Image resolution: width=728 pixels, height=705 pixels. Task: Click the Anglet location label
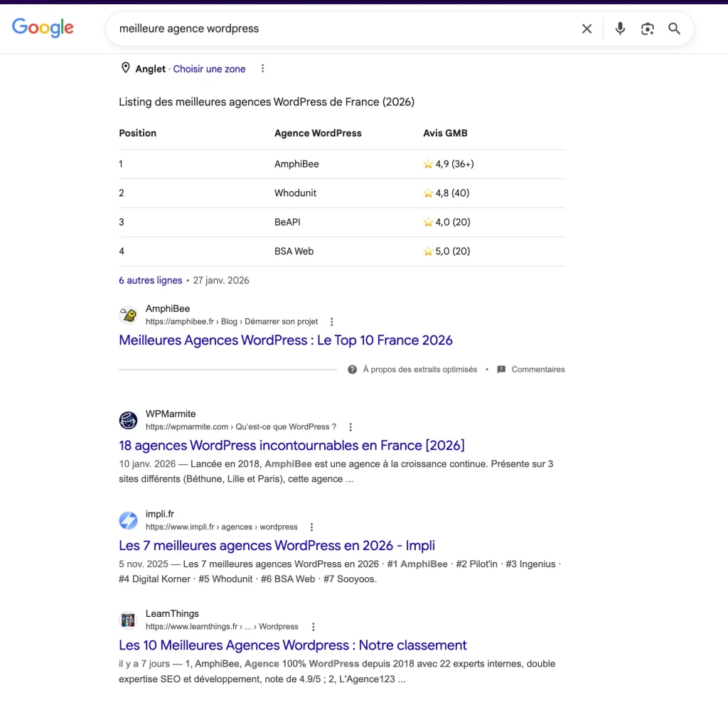tap(151, 69)
